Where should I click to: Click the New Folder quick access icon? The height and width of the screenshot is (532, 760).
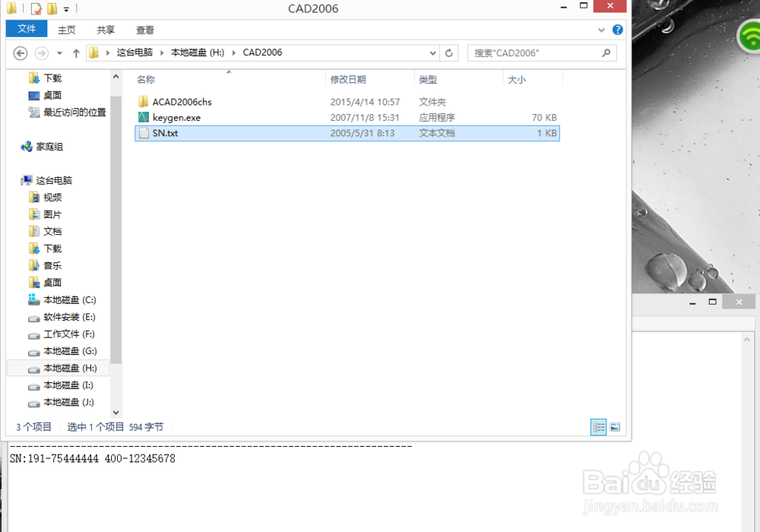point(52,8)
